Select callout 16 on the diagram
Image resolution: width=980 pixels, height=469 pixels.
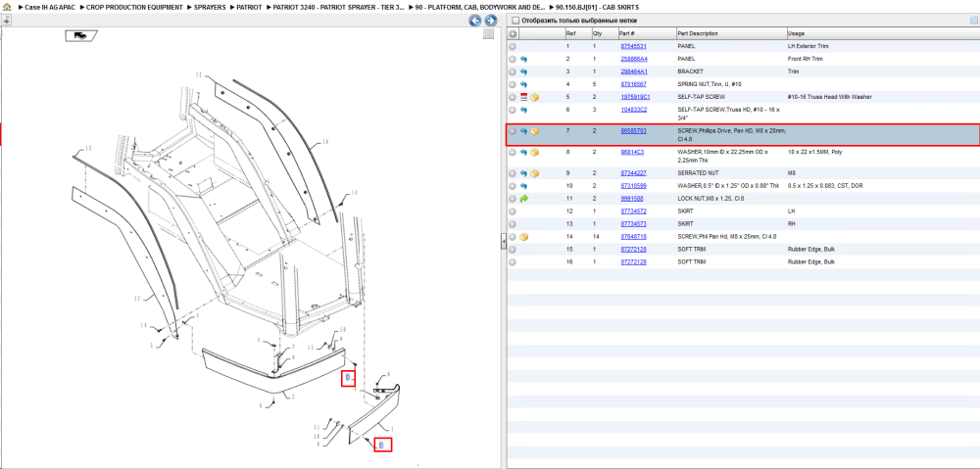[x=325, y=142]
